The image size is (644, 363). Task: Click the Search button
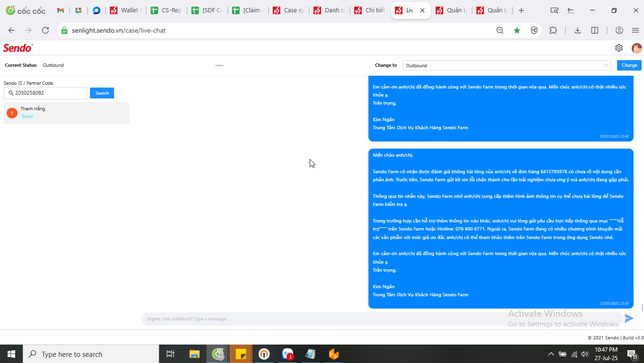pos(102,93)
